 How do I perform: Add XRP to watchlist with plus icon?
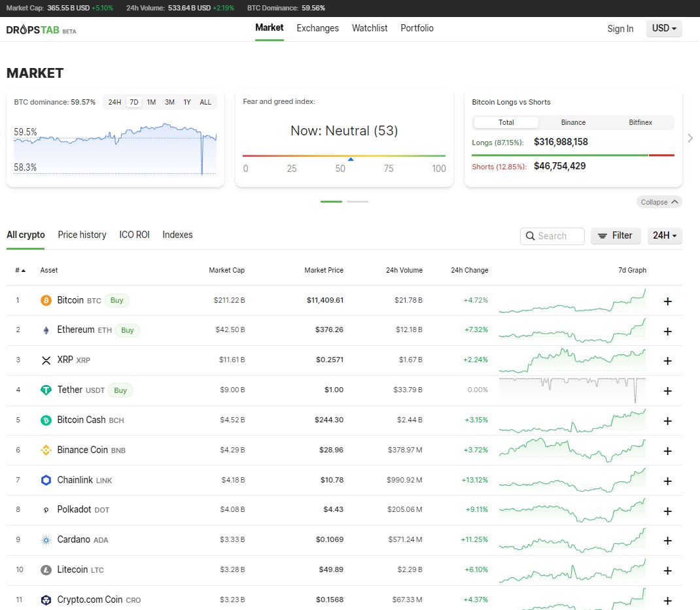point(667,360)
